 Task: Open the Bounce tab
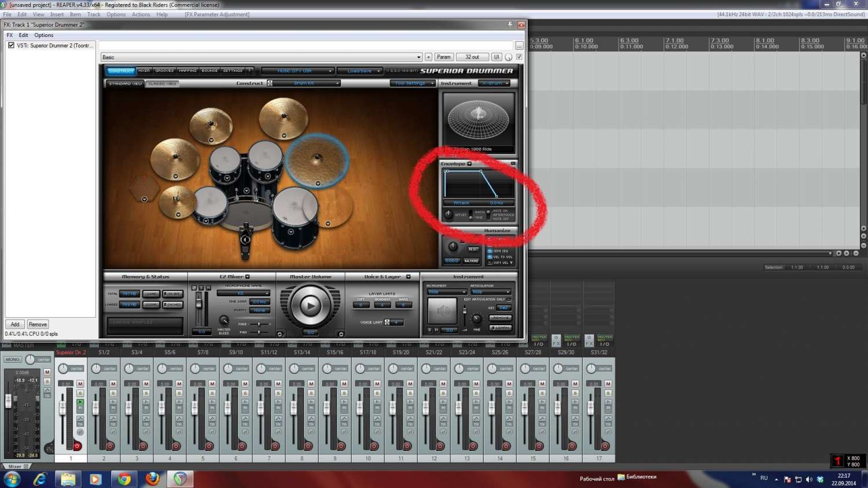pyautogui.click(x=209, y=71)
